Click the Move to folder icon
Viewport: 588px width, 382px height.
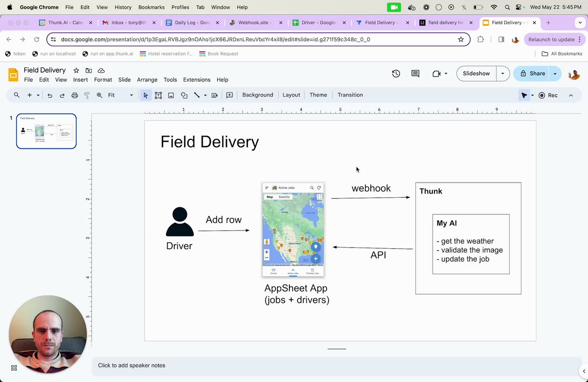89,70
